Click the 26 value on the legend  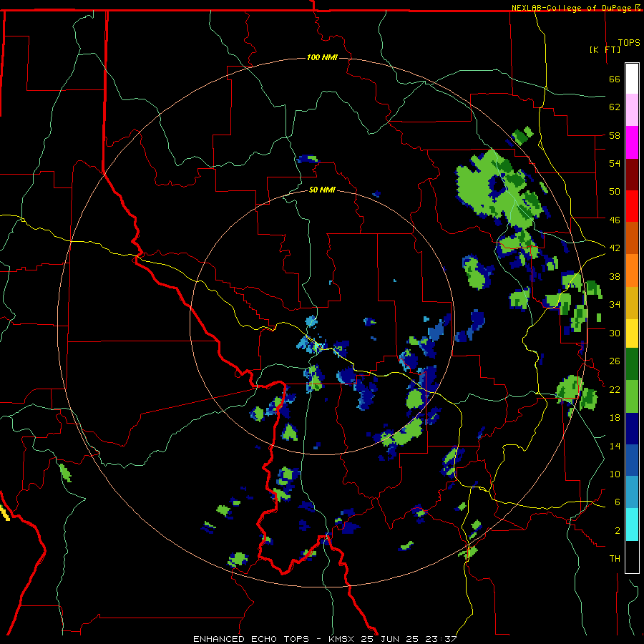tap(615, 361)
